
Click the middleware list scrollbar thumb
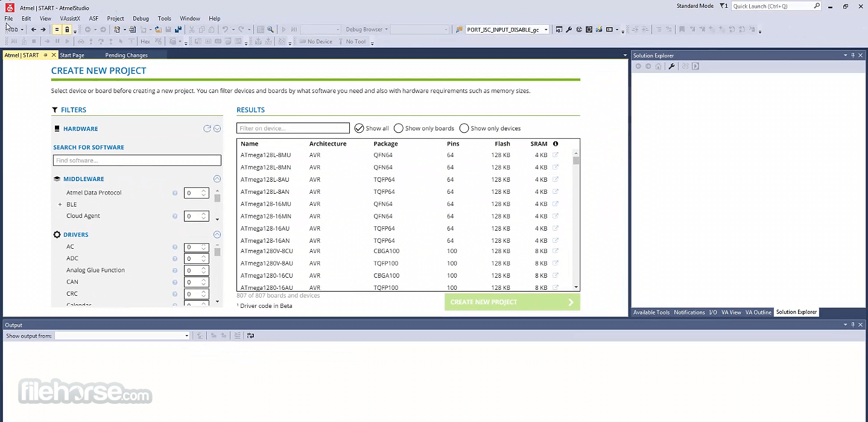[x=217, y=198]
